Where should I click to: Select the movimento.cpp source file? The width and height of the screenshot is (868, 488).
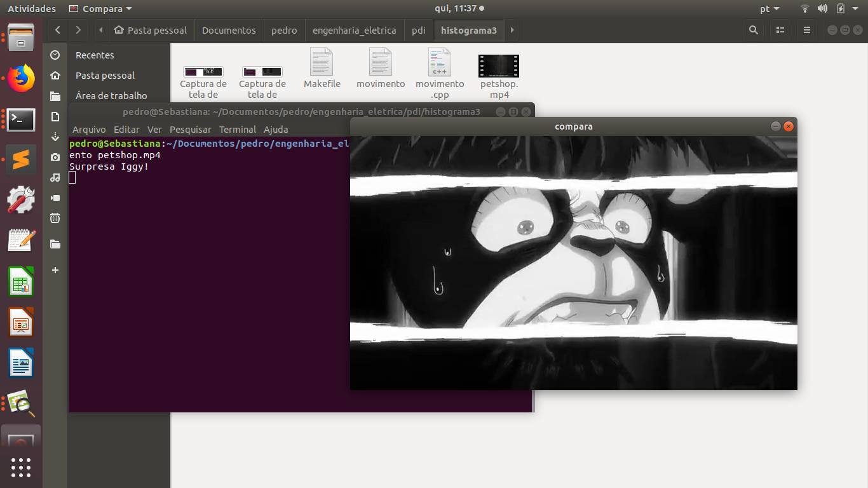pyautogui.click(x=440, y=73)
